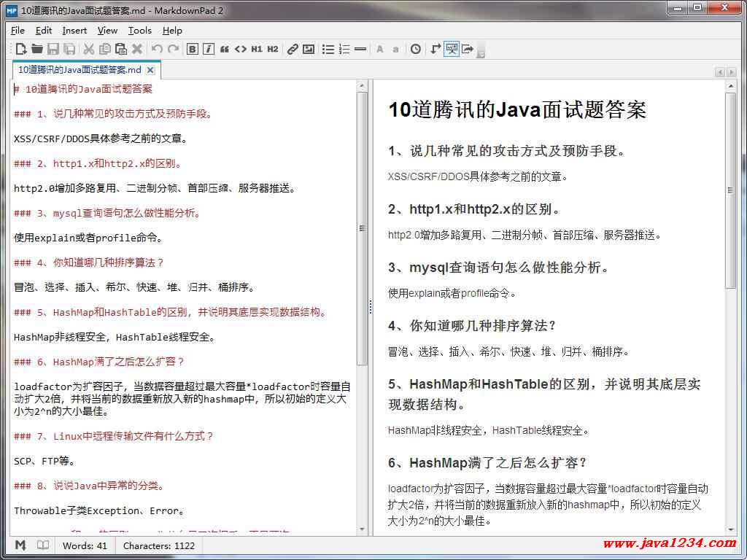747x560 pixels.
Task: Convert text to uppercase with the large A icon
Action: [379, 49]
